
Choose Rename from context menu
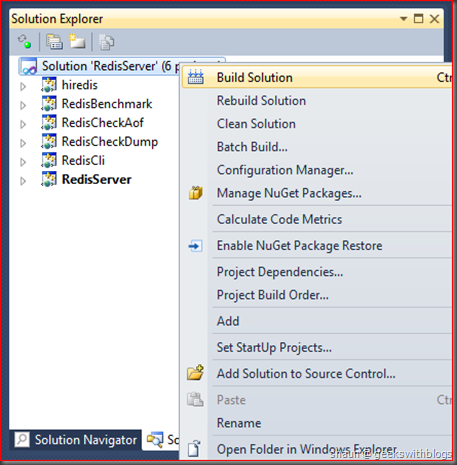click(317, 423)
